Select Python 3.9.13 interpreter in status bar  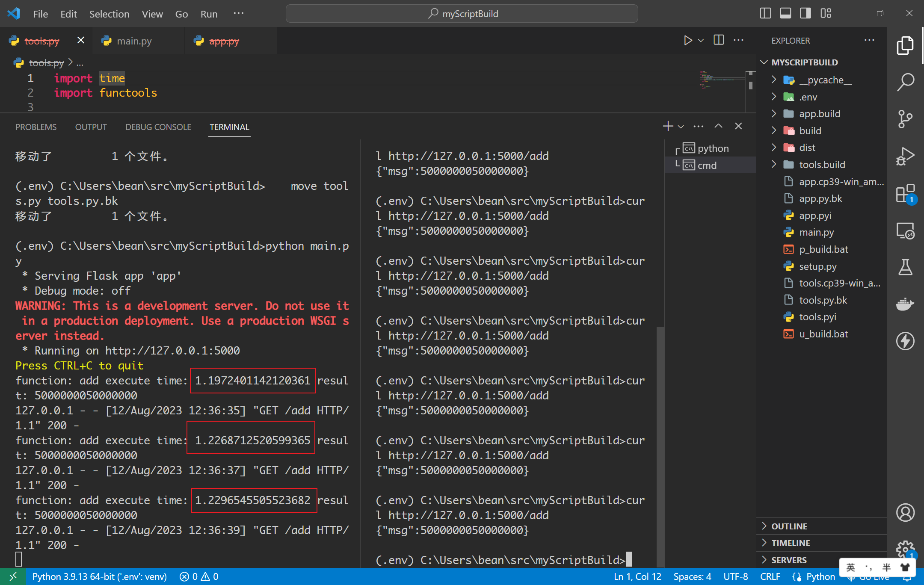click(x=99, y=576)
